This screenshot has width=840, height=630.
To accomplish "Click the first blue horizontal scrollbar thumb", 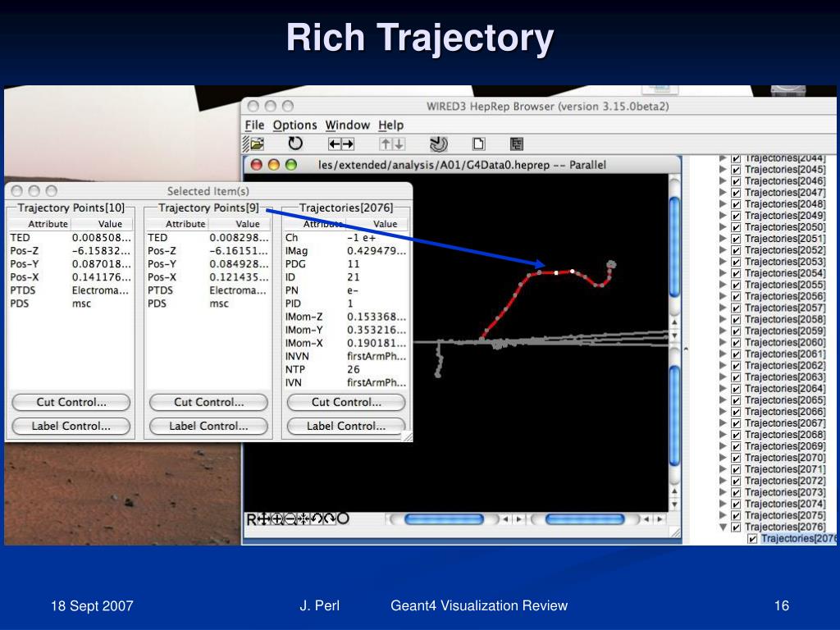I will (x=444, y=519).
